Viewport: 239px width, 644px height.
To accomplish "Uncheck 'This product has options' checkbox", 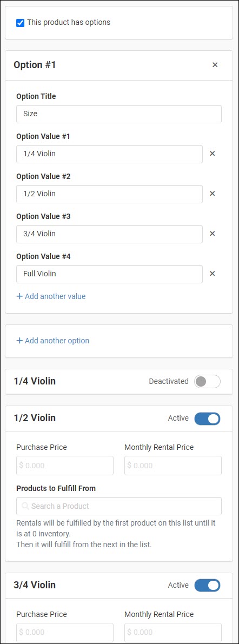I will tap(20, 23).
